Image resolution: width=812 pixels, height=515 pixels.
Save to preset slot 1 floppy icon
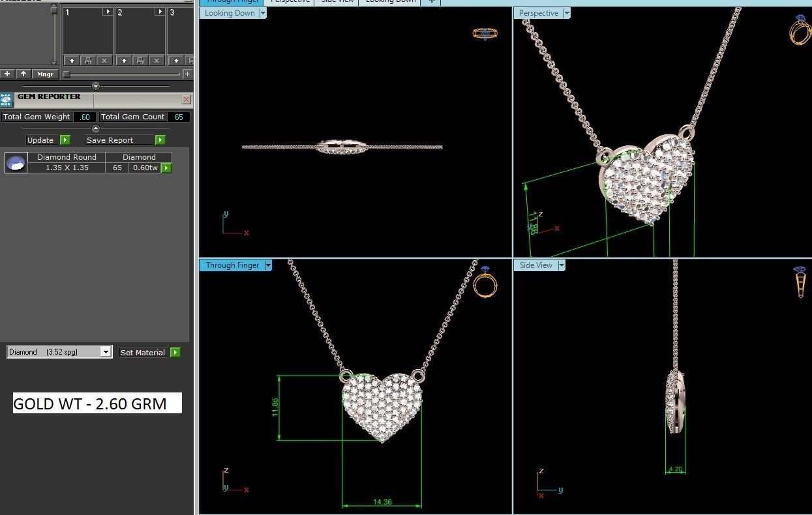pos(88,61)
